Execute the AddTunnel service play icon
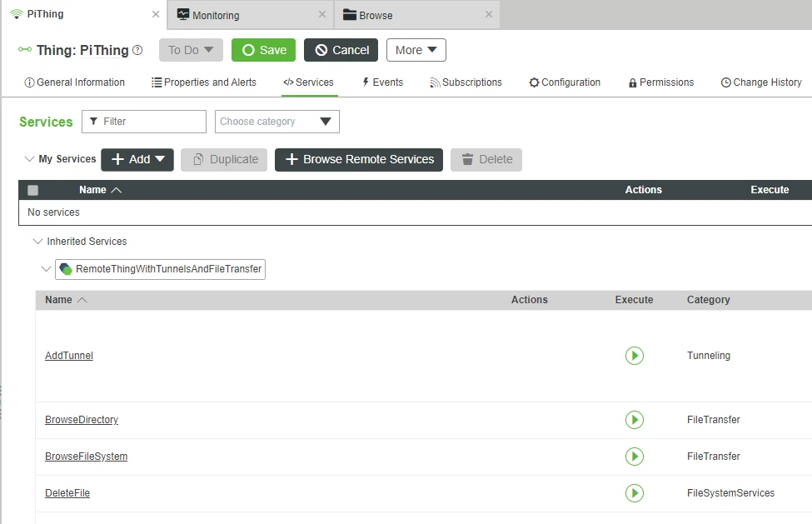 635,356
